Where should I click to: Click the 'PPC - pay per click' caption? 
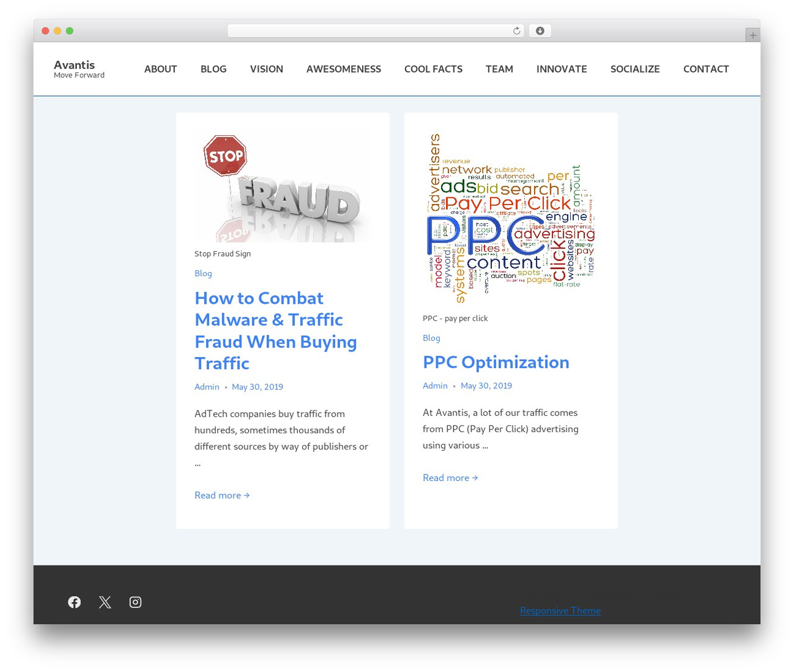click(x=455, y=318)
